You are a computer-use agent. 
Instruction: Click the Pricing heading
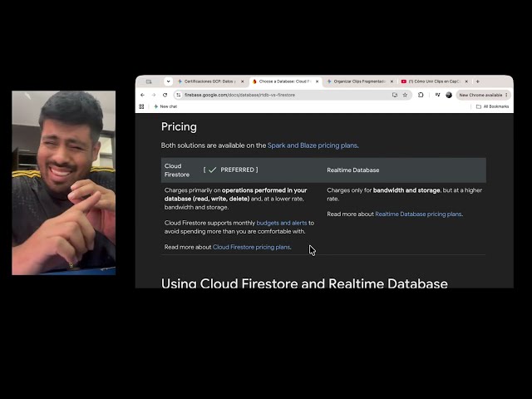tap(179, 127)
